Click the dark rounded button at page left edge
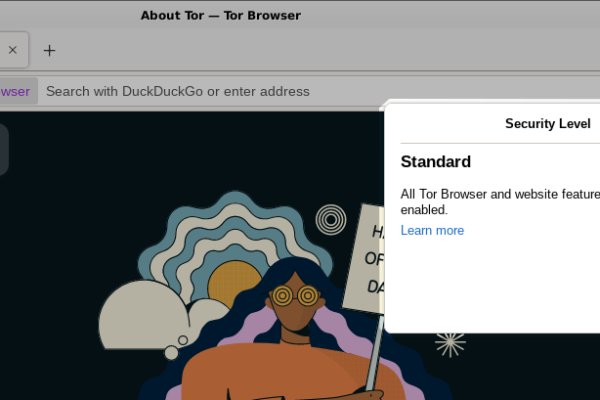 tap(3, 149)
